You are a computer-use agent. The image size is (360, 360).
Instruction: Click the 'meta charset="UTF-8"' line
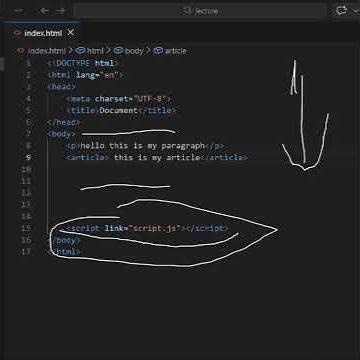[x=119, y=99]
